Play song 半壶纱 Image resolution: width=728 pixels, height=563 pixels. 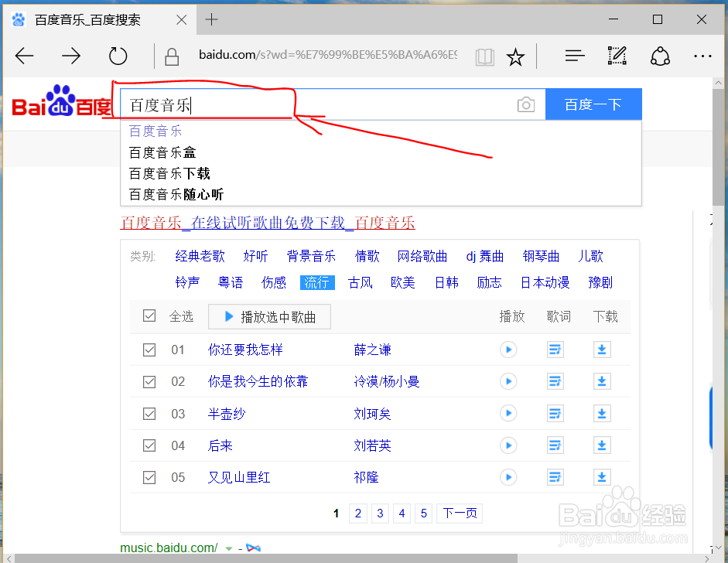tap(508, 413)
